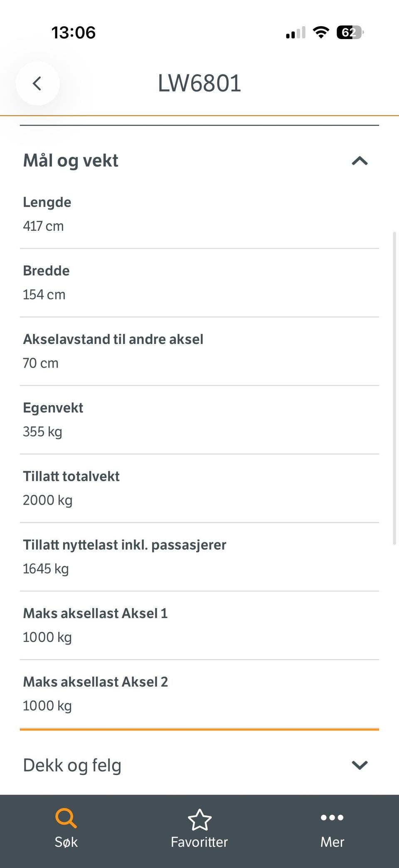This screenshot has height=868, width=399.
Task: Tap the Wi-Fi status icon
Action: pyautogui.click(x=320, y=32)
